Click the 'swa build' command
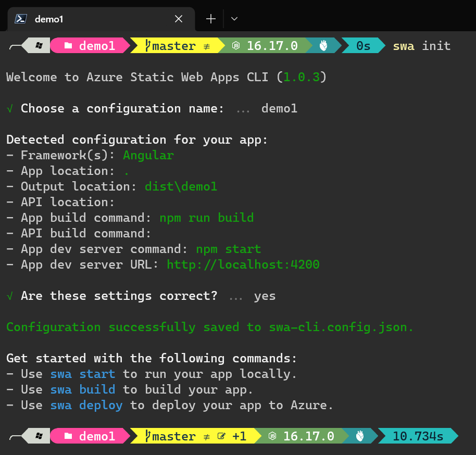Viewport: 476px width, 455px height. point(83,389)
